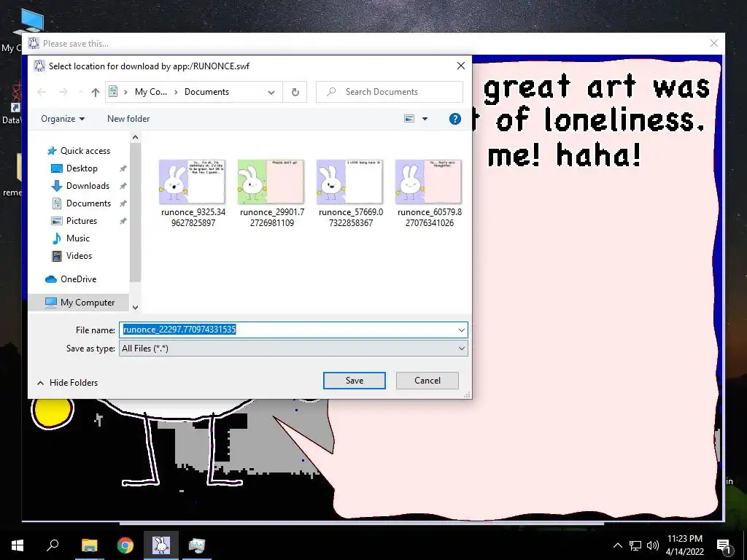
Task: Click the pin icon next to Pictures
Action: (x=123, y=221)
